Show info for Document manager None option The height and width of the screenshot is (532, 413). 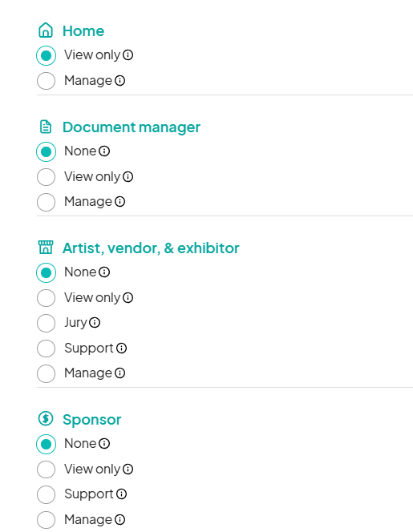point(104,151)
